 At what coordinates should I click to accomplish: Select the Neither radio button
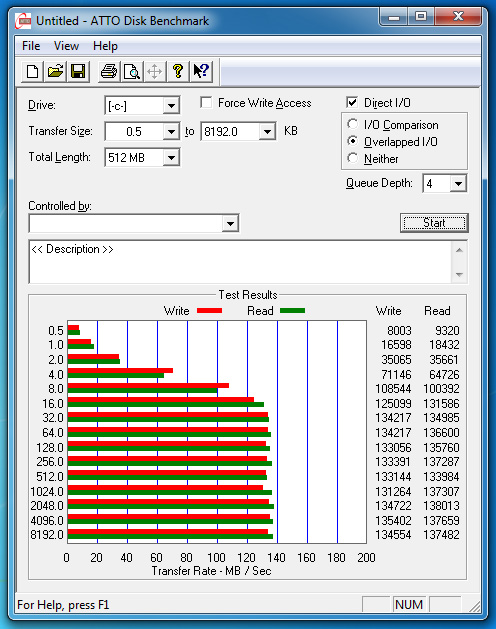coord(352,158)
